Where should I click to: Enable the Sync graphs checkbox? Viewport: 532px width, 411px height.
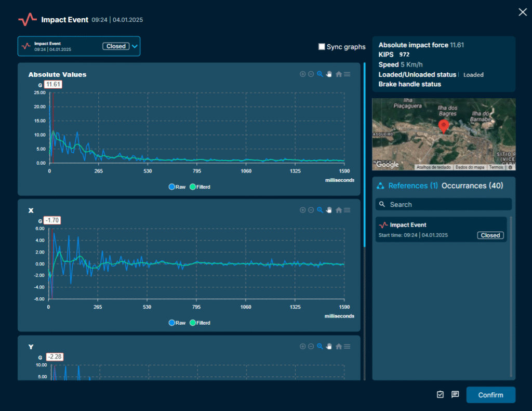[x=322, y=47]
